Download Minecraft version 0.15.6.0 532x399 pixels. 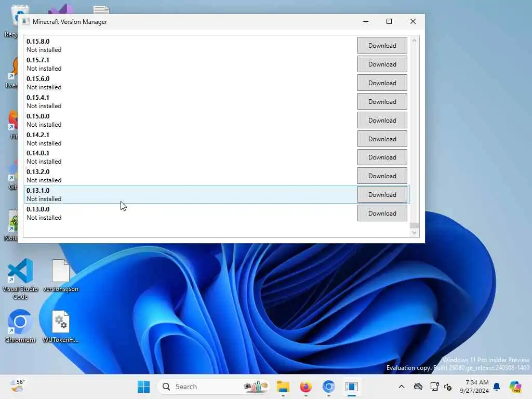click(382, 83)
